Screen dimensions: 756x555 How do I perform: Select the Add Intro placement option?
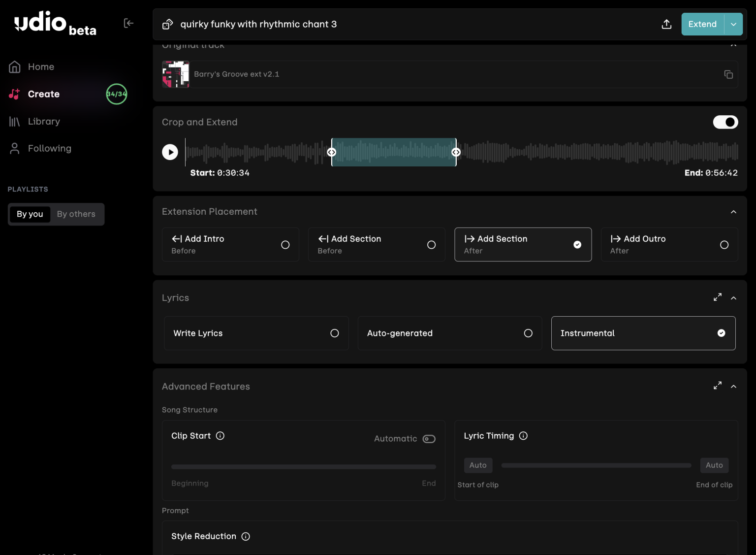(230, 244)
